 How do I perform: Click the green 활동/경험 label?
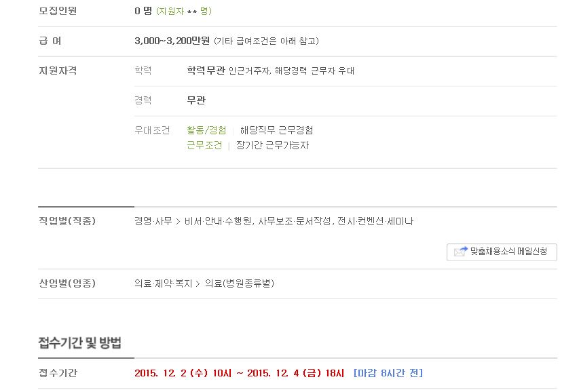(206, 130)
